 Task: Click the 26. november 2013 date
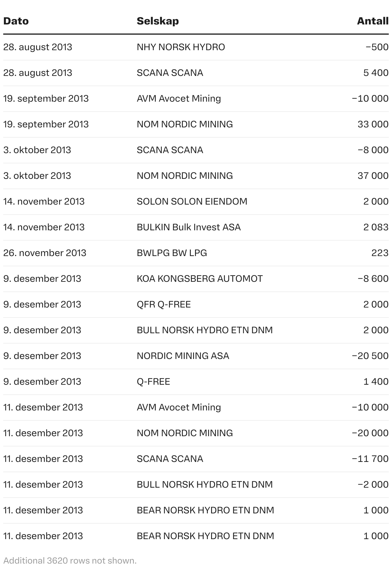[x=45, y=253]
